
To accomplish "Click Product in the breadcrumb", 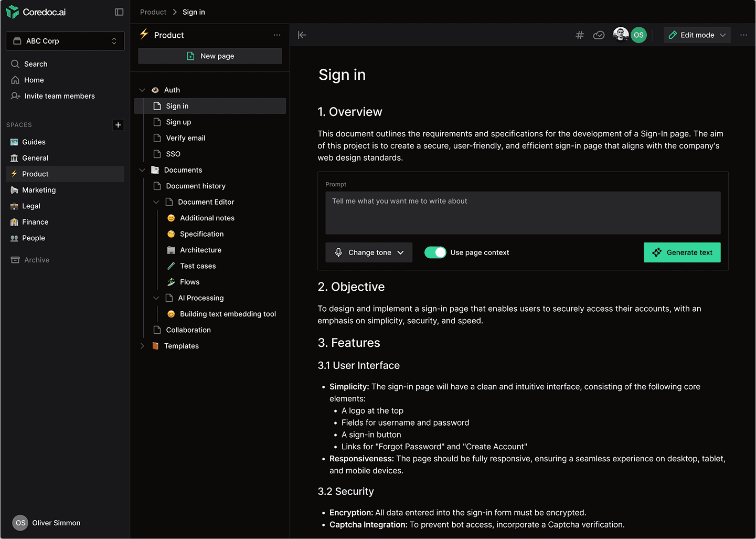I will click(x=153, y=12).
